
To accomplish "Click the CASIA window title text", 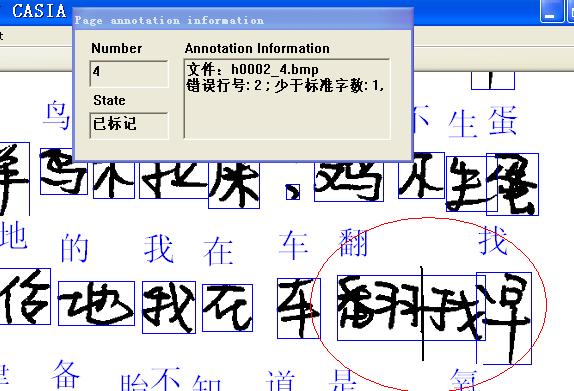I will coord(39,11).
